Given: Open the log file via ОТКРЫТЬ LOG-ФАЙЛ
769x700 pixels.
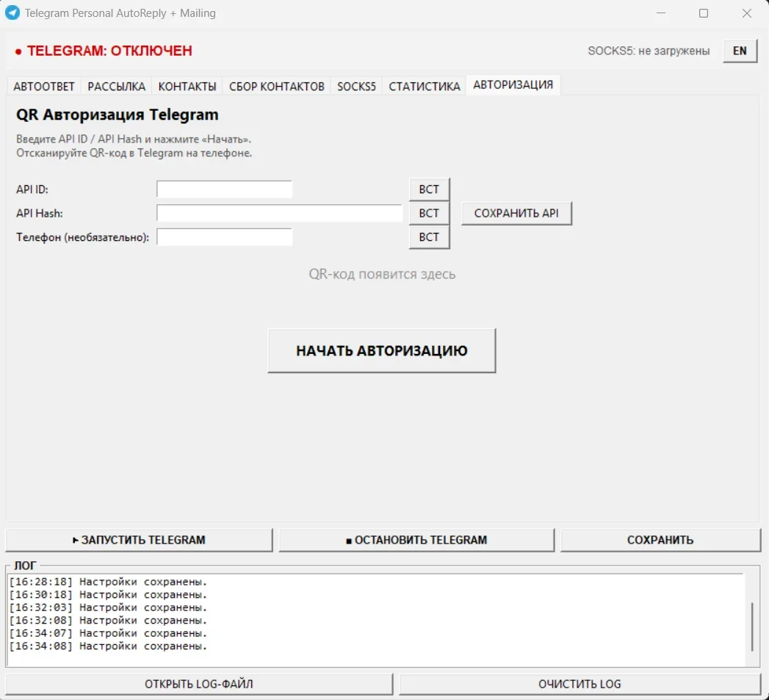Looking at the screenshot, I should click(198, 685).
